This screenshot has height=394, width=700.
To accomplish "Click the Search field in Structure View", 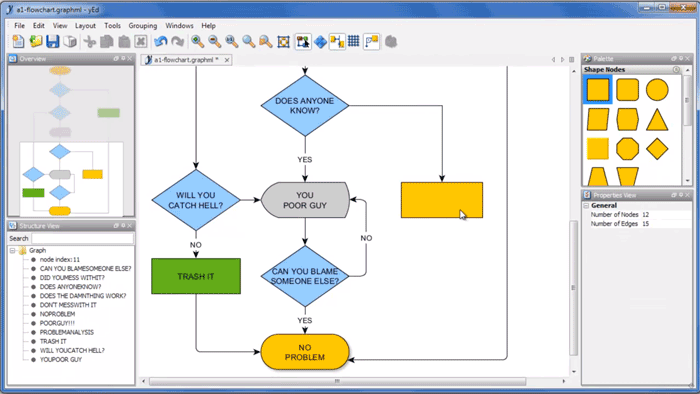I will click(x=82, y=238).
